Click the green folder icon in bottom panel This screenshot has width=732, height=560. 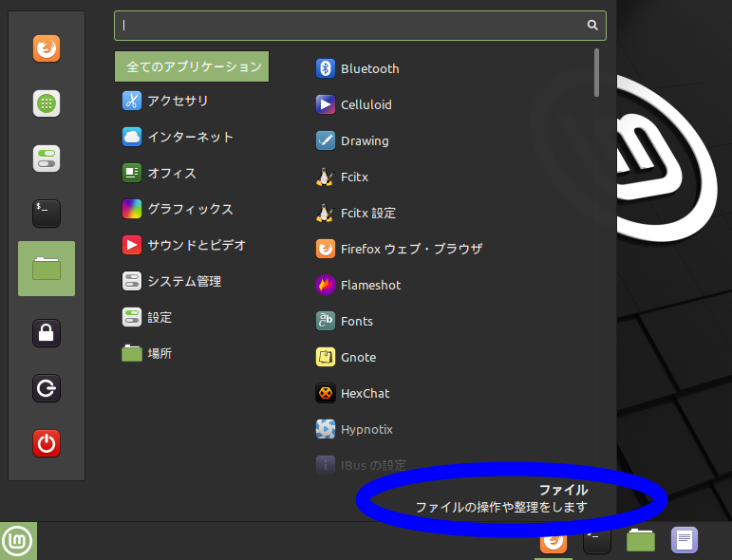(x=641, y=540)
